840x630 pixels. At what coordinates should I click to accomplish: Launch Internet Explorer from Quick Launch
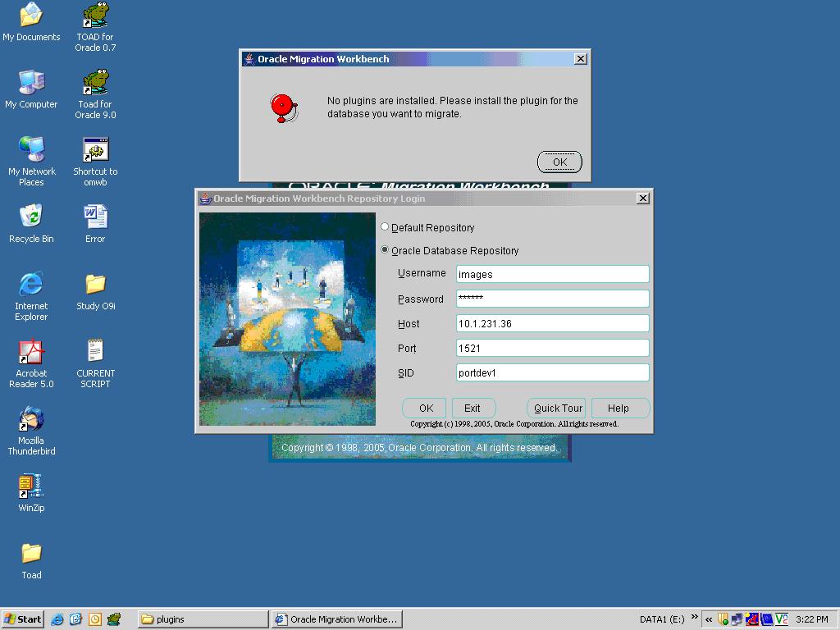(x=57, y=619)
